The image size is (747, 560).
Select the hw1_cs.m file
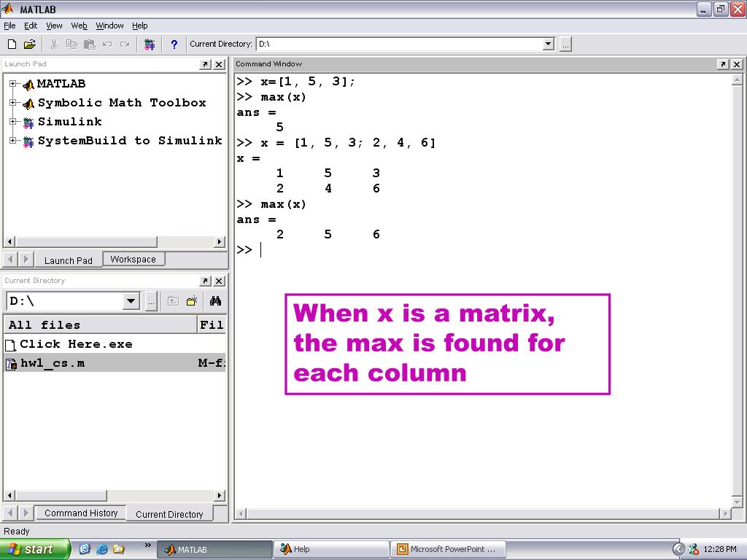tap(115, 363)
